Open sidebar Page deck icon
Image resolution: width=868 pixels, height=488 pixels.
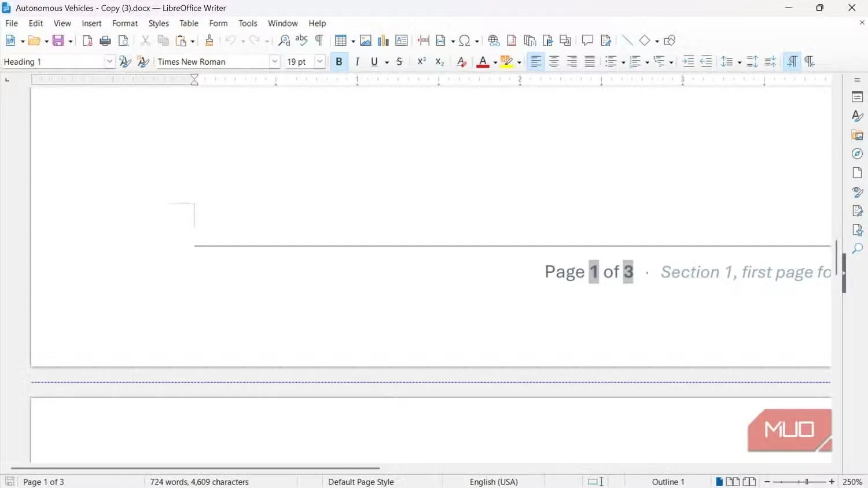(x=858, y=173)
